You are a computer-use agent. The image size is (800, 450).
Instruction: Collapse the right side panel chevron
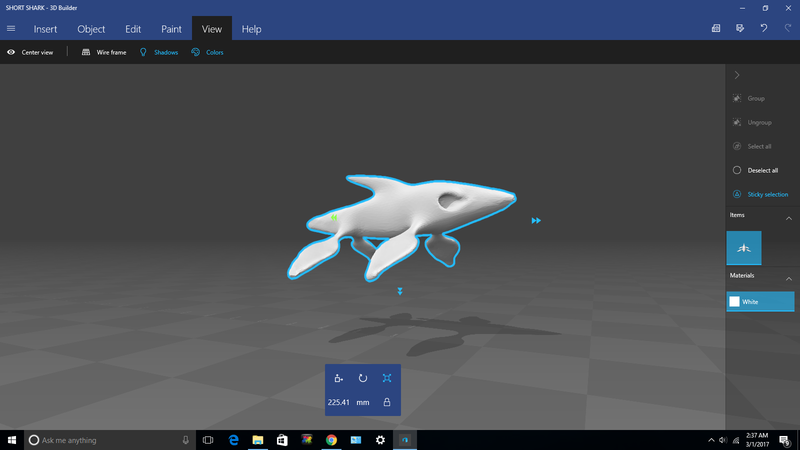tap(737, 75)
